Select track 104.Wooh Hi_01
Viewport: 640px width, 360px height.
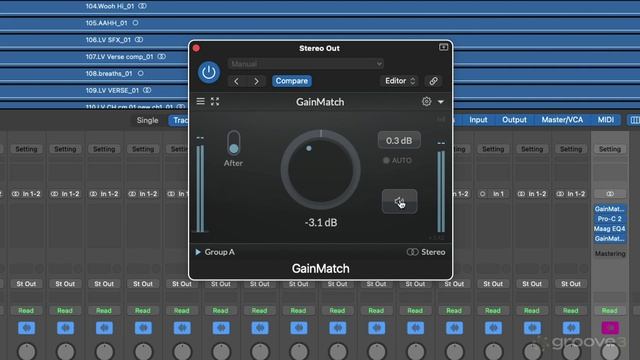click(x=111, y=6)
